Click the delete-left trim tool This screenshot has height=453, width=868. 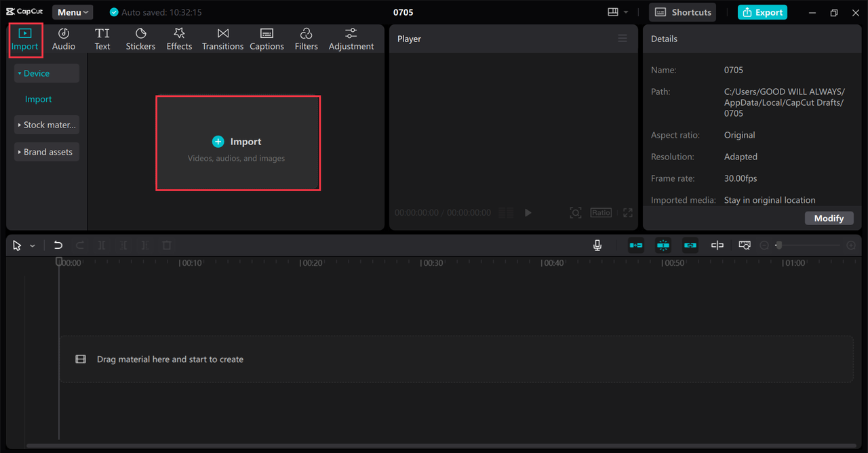pos(123,245)
